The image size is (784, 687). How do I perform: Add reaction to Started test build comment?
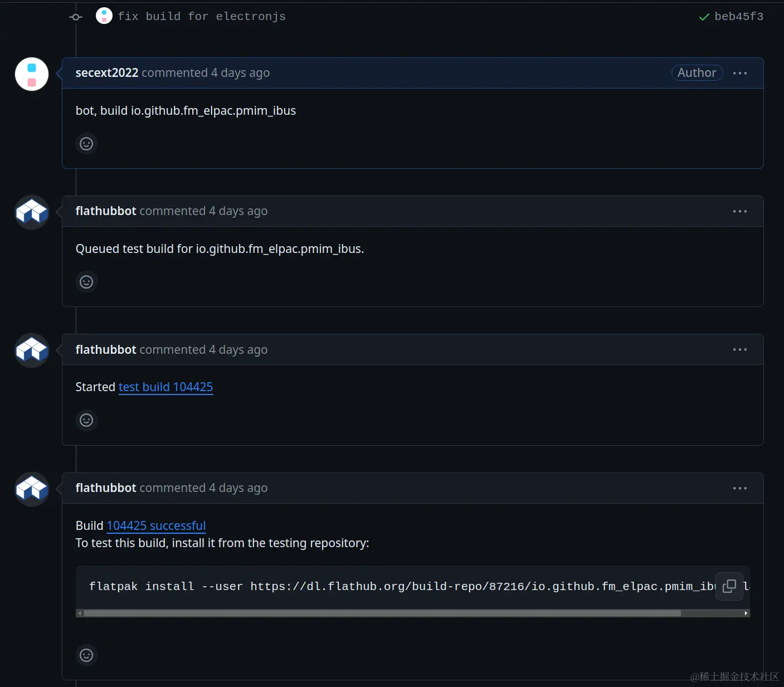point(86,420)
